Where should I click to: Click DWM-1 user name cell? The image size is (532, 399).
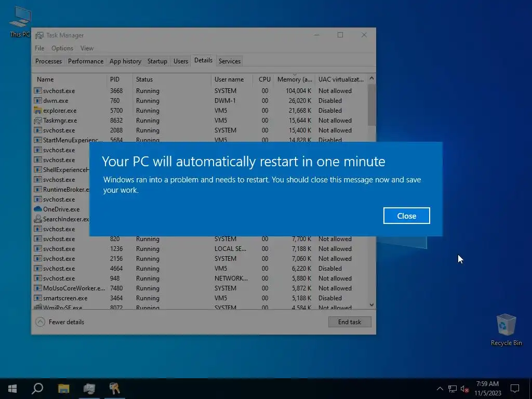[x=225, y=101]
